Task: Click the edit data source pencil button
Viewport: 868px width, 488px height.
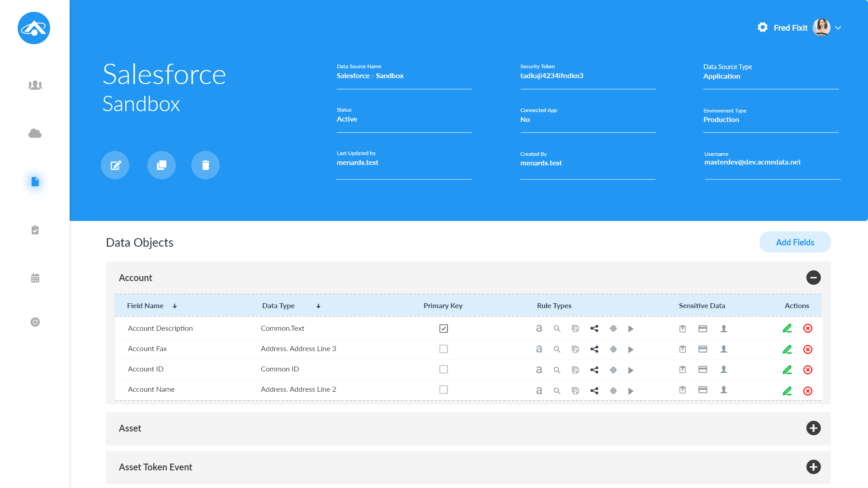Action: click(115, 165)
